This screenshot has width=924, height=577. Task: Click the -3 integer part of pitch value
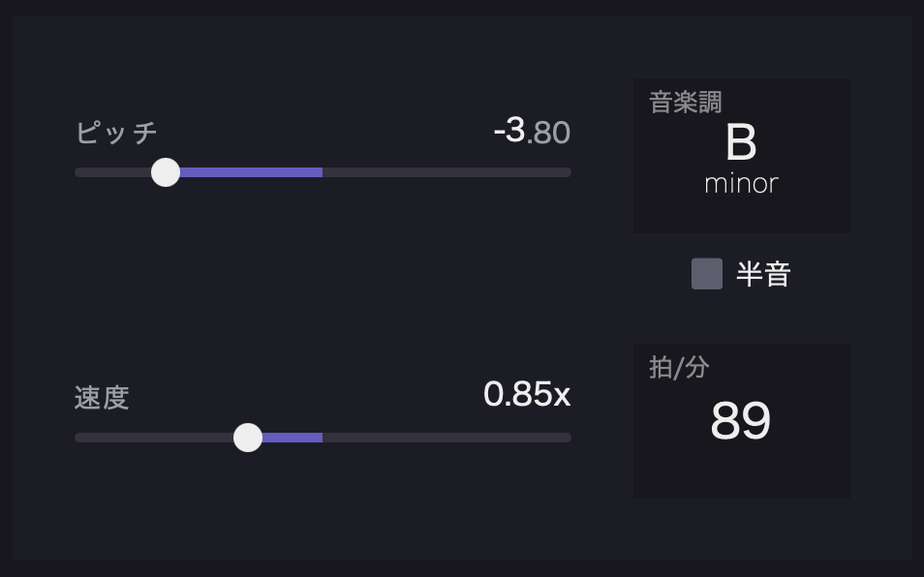509,130
